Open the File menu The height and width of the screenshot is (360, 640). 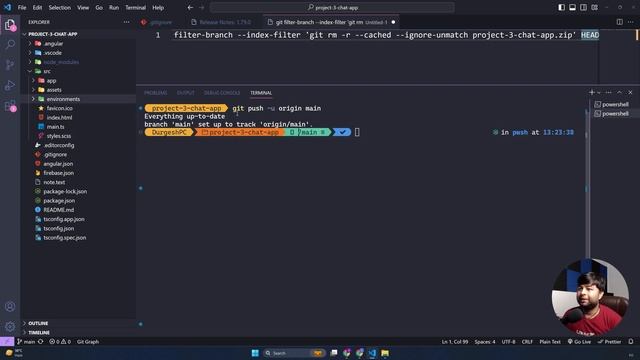22,7
